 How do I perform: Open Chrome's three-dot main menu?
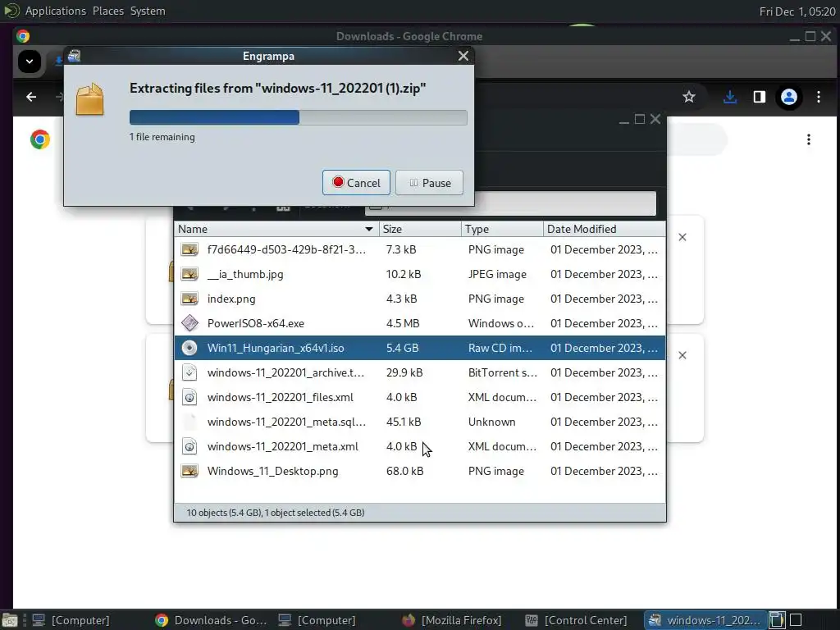pos(818,97)
